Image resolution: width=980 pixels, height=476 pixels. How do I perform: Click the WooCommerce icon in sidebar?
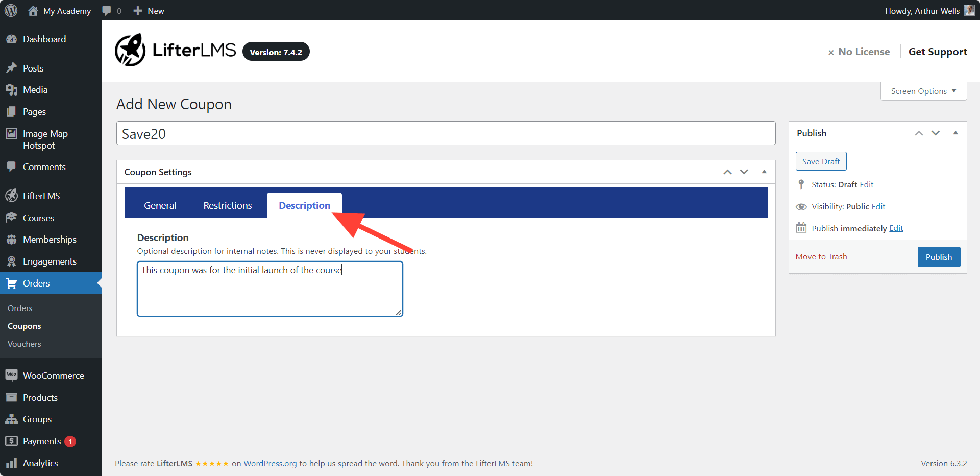[11, 375]
